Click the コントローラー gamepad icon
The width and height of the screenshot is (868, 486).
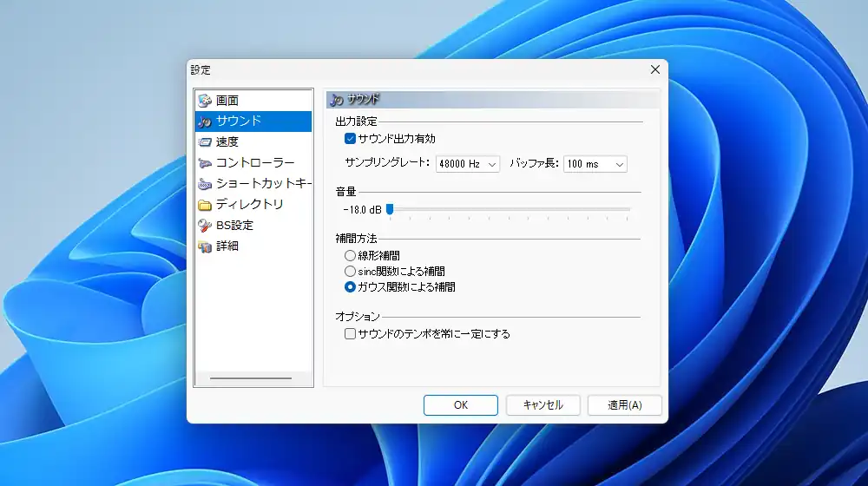pyautogui.click(x=205, y=163)
